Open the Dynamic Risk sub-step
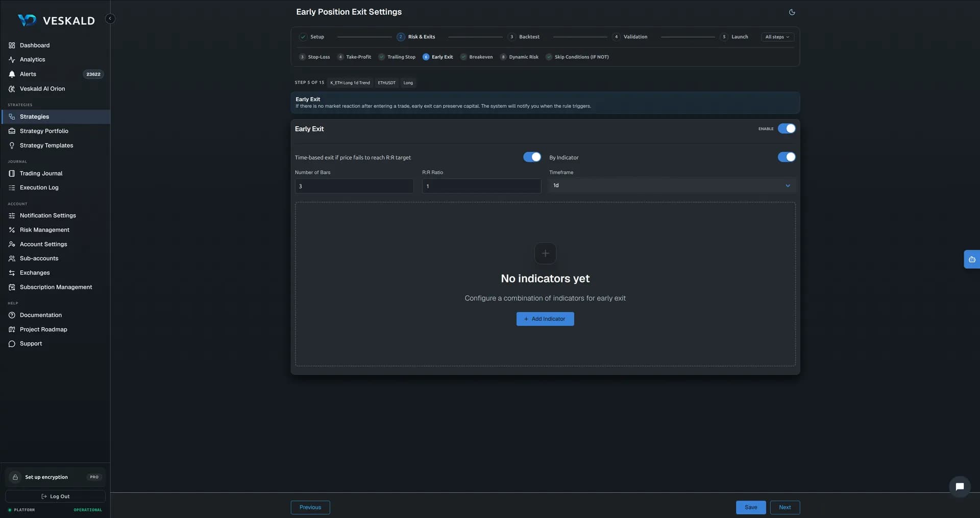The image size is (980, 518). pos(519,57)
